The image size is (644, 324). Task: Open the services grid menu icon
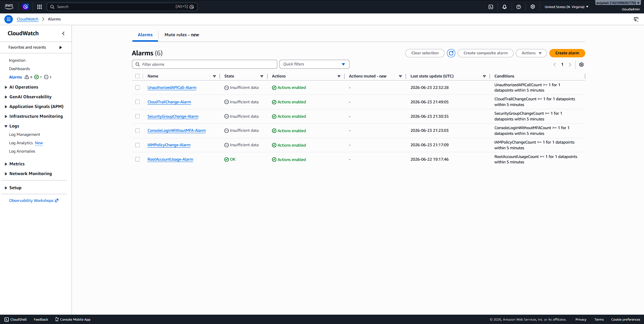click(x=39, y=7)
